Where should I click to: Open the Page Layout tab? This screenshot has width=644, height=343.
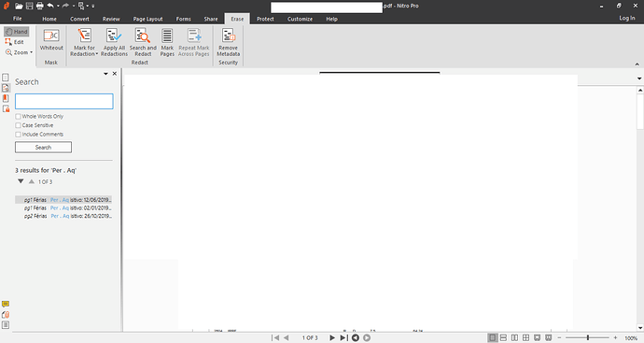coord(147,19)
